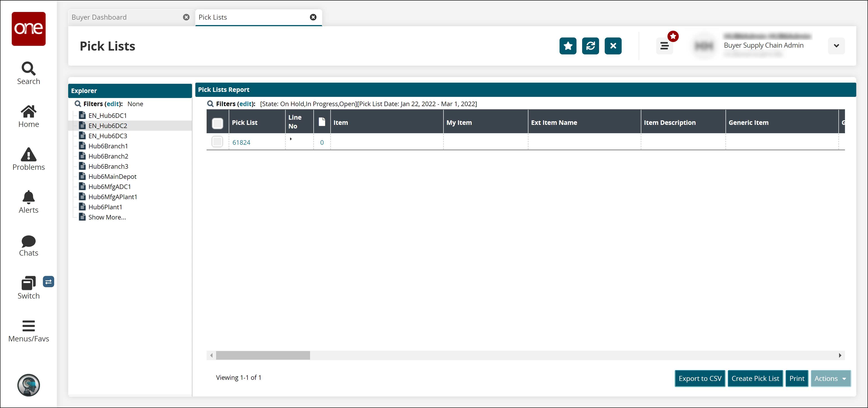Viewport: 868px width, 408px height.
Task: Expand the Actions dropdown button
Action: pos(830,378)
